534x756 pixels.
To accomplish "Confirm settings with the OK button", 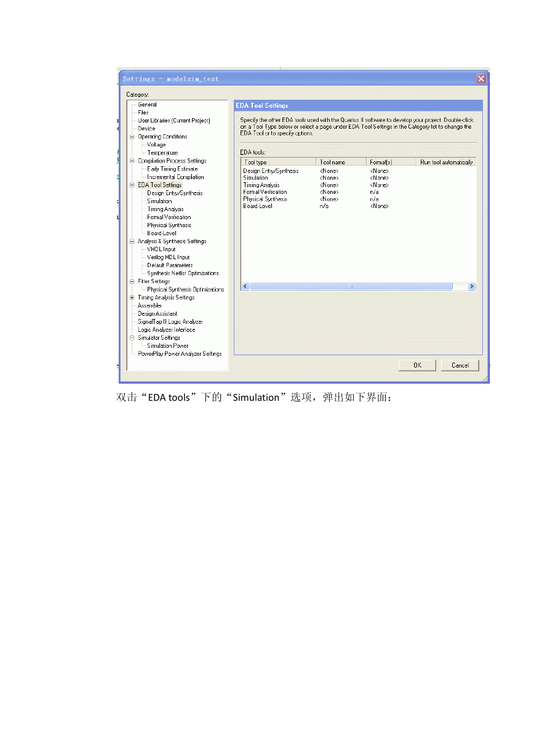I will tap(417, 365).
